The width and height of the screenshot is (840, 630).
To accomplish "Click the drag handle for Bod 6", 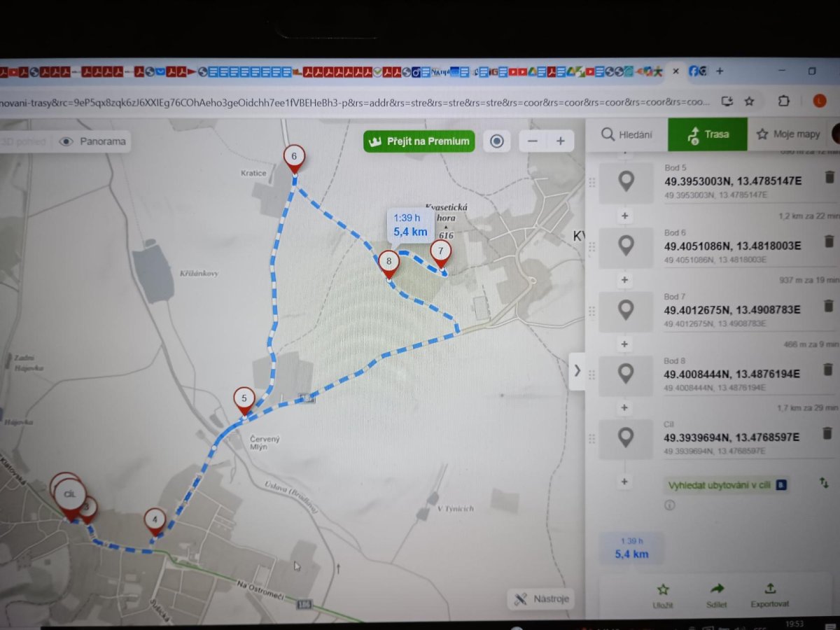I will pyautogui.click(x=591, y=246).
